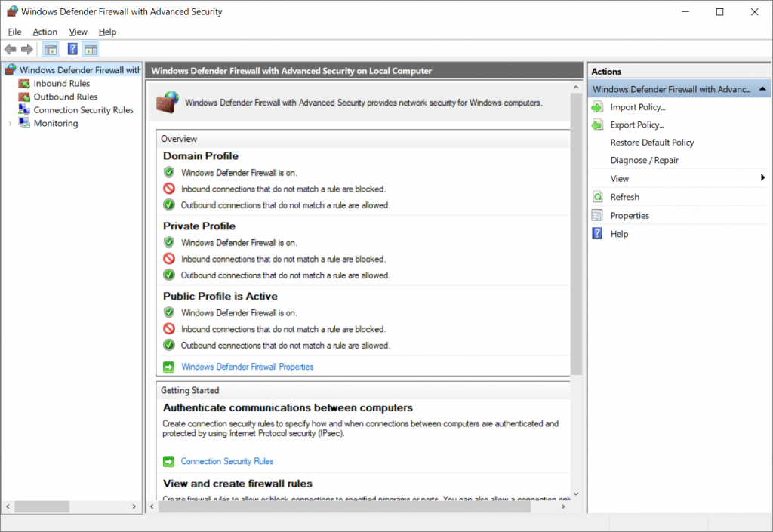This screenshot has width=773, height=532.
Task: Click the Connection Security Rules tree icon
Action: (x=24, y=110)
